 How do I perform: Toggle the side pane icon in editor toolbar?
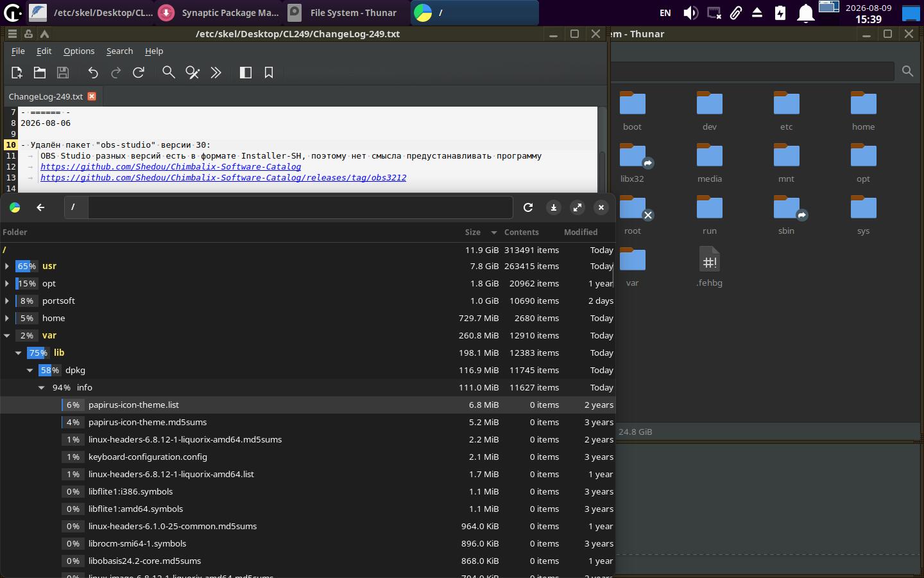246,73
